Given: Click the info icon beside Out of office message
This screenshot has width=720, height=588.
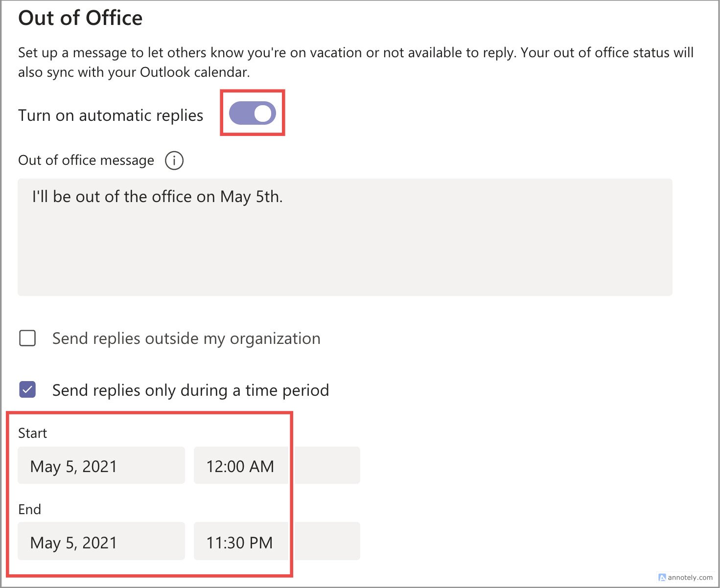Looking at the screenshot, I should coord(174,160).
